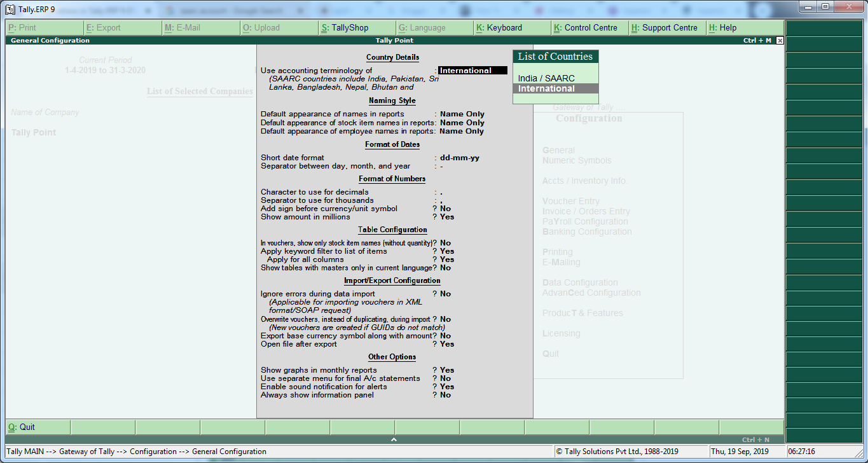Select Licensing in Configuration menu
Screen dimensions: 868x463
(x=561, y=334)
